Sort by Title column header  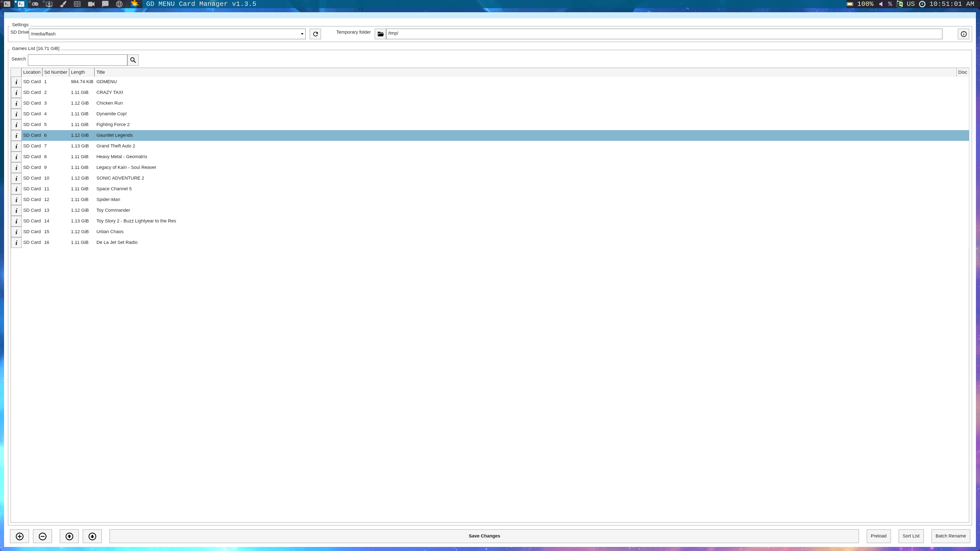pyautogui.click(x=525, y=72)
